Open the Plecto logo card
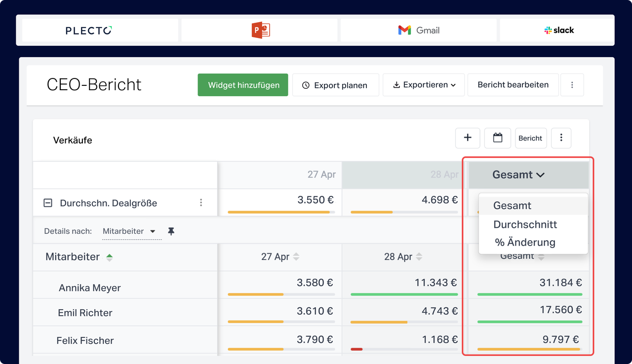The height and width of the screenshot is (364, 632). [100, 30]
